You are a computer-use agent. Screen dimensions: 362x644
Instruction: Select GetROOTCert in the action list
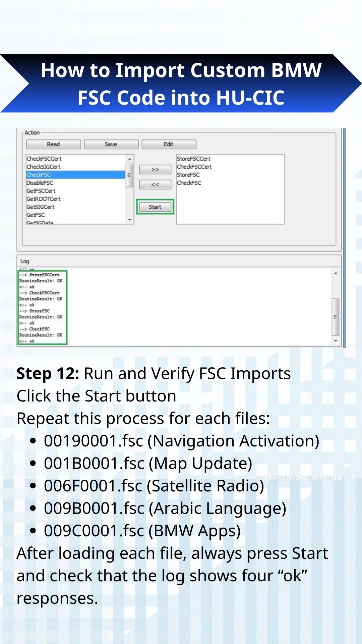[44, 199]
